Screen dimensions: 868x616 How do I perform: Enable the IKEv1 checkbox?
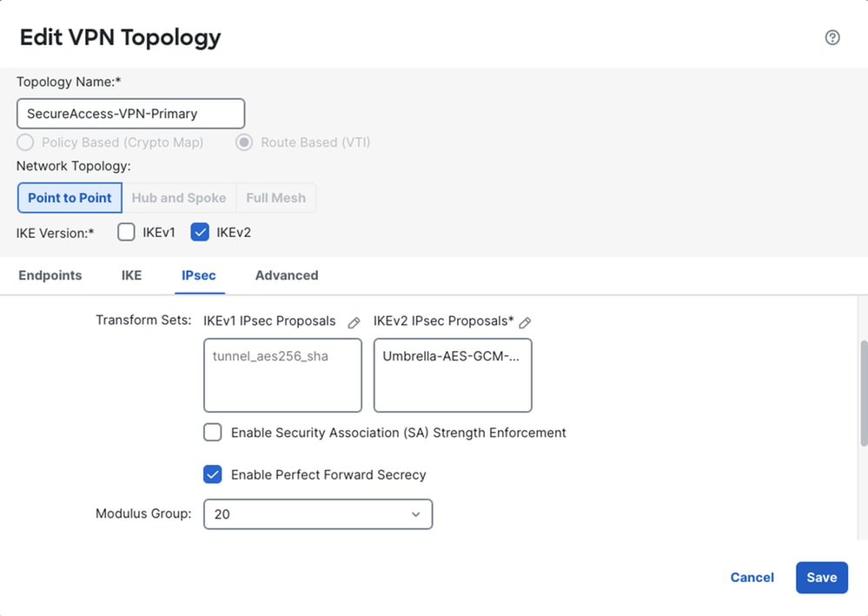tap(126, 232)
